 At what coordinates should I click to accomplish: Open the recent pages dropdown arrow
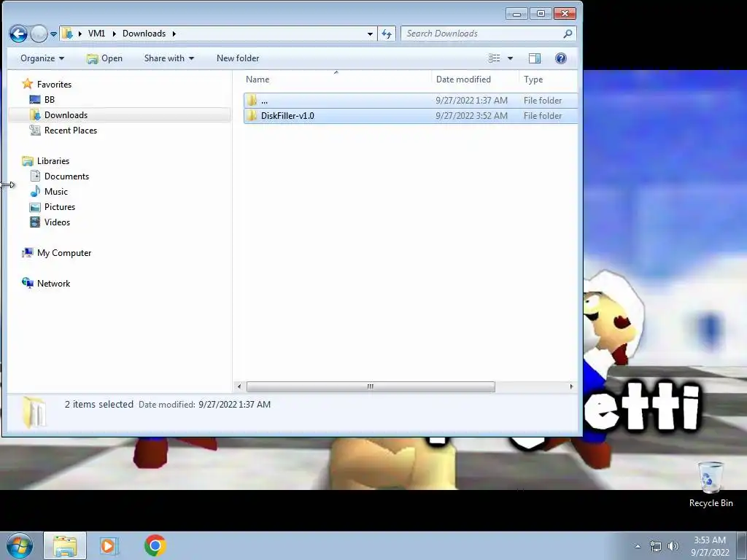coord(53,34)
